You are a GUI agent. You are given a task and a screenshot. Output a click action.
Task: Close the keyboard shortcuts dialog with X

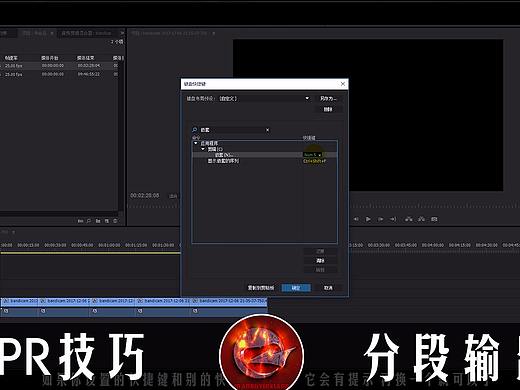click(x=343, y=84)
